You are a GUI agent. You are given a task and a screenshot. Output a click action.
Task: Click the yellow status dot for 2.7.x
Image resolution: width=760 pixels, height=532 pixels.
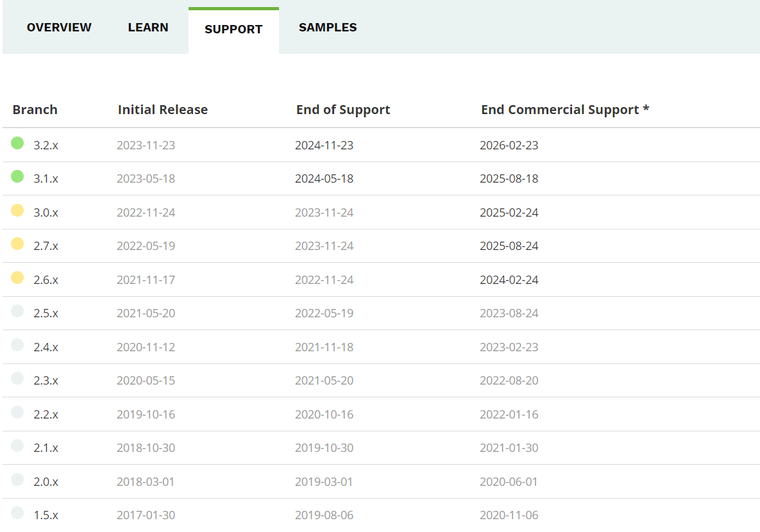coord(17,244)
